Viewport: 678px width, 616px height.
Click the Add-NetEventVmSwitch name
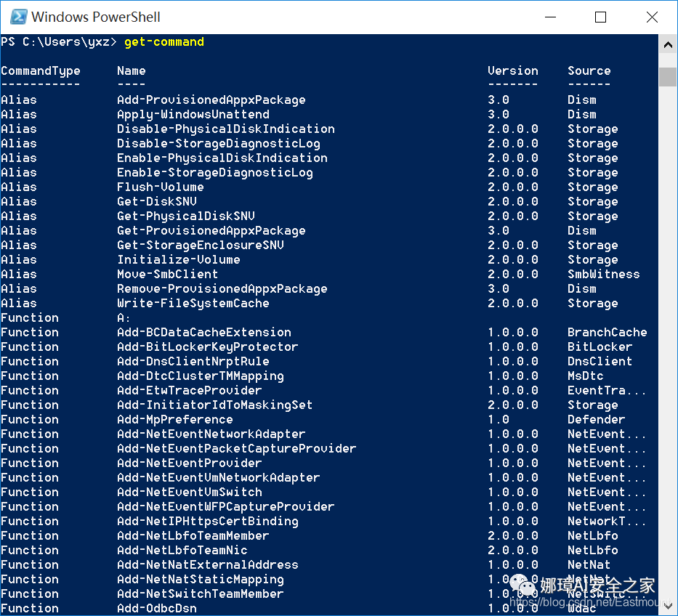(190, 492)
